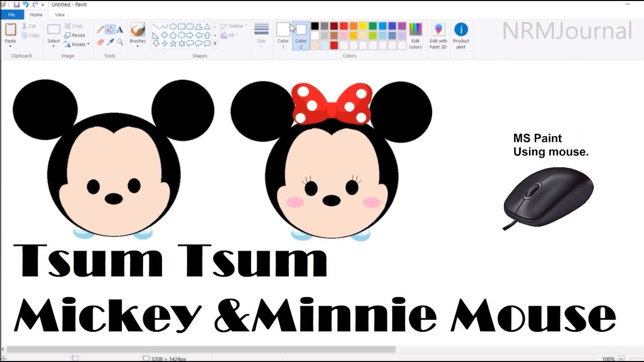Select the Pencil tool
Viewport: 644px width, 362px height.
coord(100,29)
